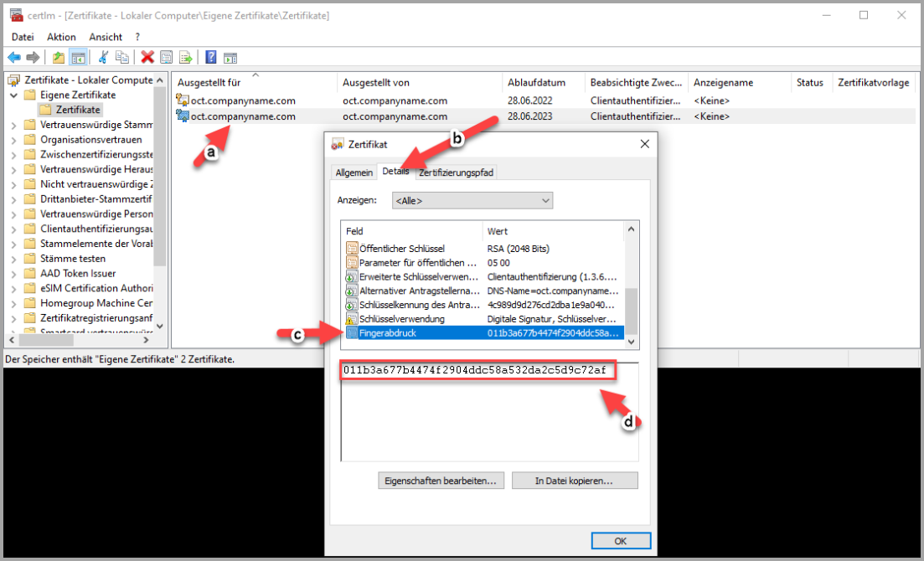Expand the Organisationsvertrauen folder

click(13, 140)
